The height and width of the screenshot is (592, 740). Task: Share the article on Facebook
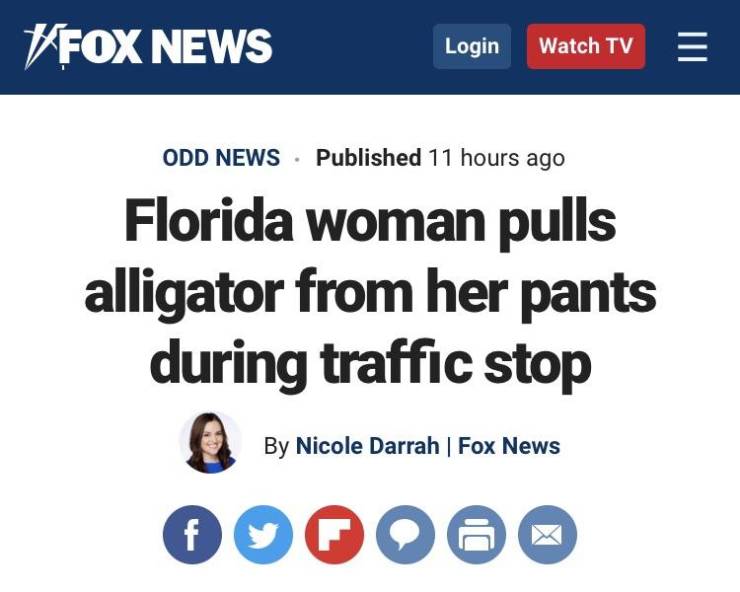click(x=192, y=534)
